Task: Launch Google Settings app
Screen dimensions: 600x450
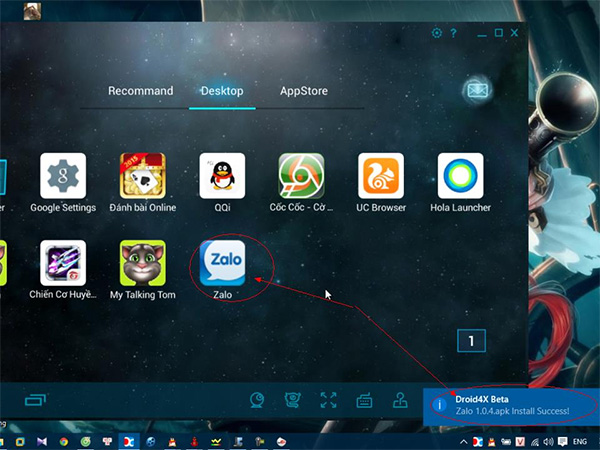Action: (63, 176)
